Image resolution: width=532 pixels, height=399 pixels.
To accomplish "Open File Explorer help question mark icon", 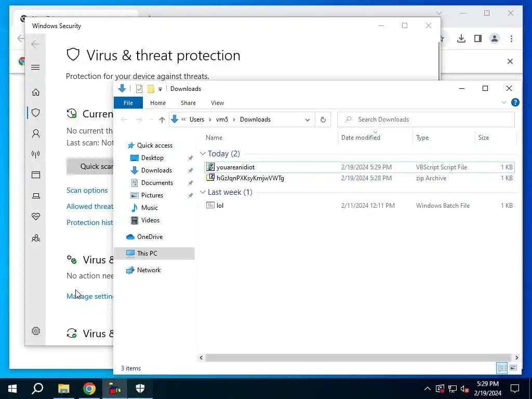I will [515, 102].
